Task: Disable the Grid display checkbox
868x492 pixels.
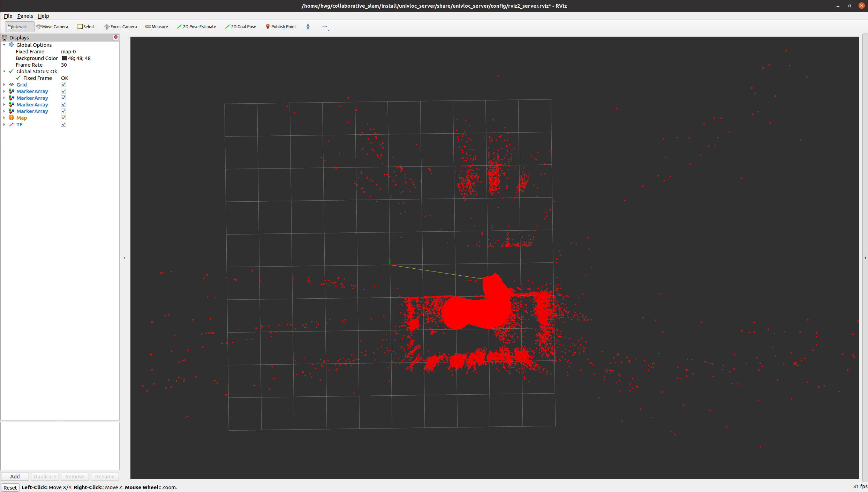Action: click(x=63, y=84)
